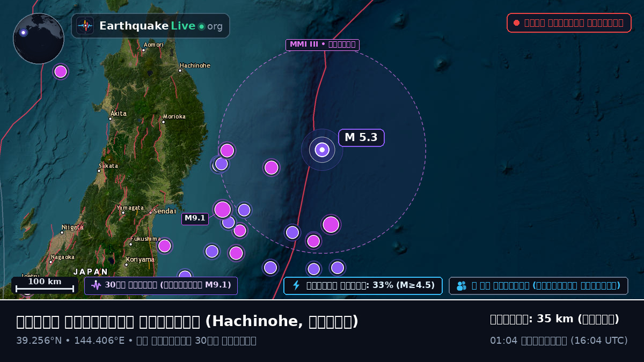The height and width of the screenshot is (362, 644).
Task: Click the waveform icon in the 30-day chip
Action: coord(96,285)
